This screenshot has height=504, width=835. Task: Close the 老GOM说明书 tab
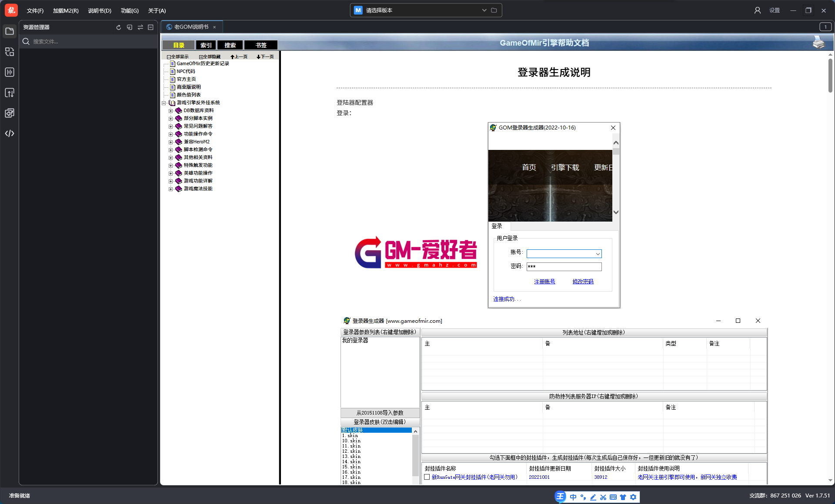pos(214,27)
